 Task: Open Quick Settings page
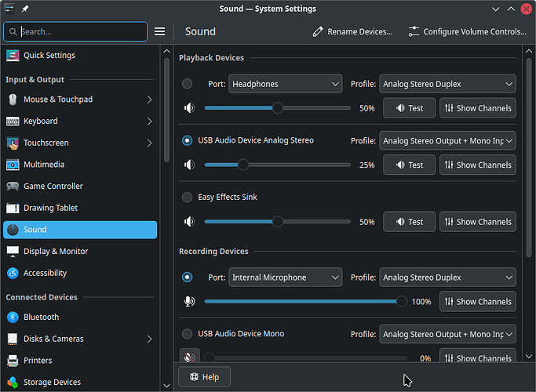click(80, 56)
